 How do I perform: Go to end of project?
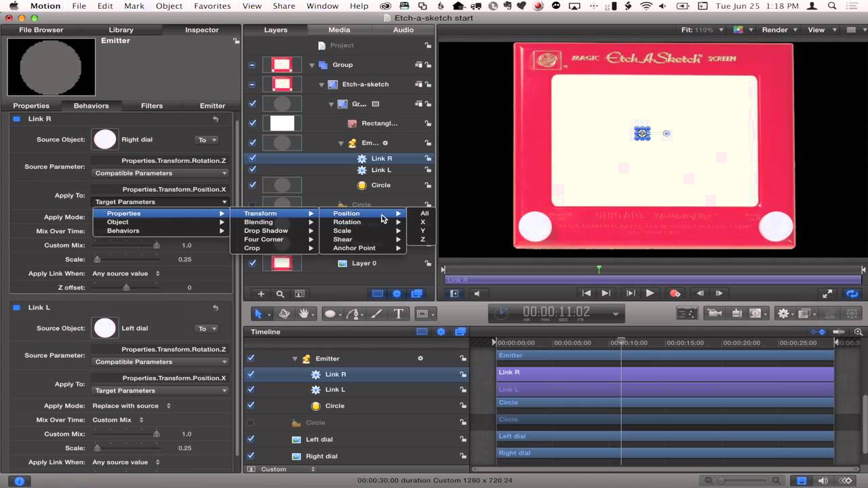606,293
